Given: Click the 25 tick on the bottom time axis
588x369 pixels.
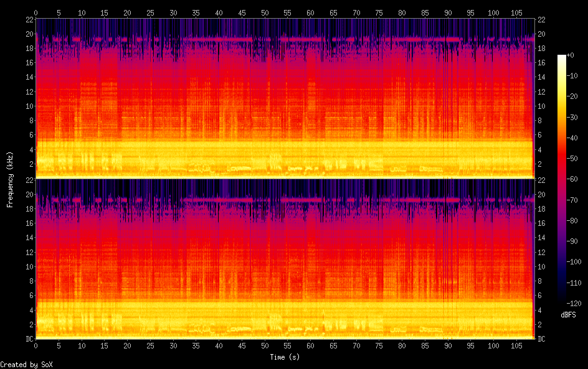Looking at the screenshot, I should coord(150,345).
